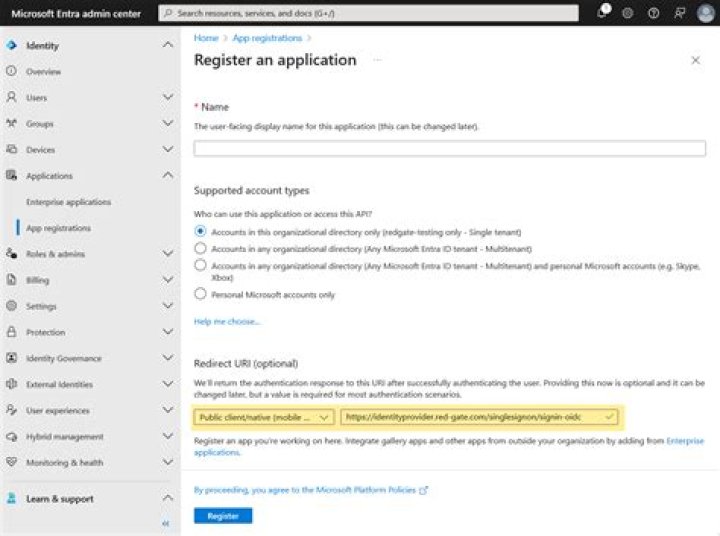Viewport: 720px width, 536px height.
Task: Select single tenant organizational directory only option
Action: point(200,231)
